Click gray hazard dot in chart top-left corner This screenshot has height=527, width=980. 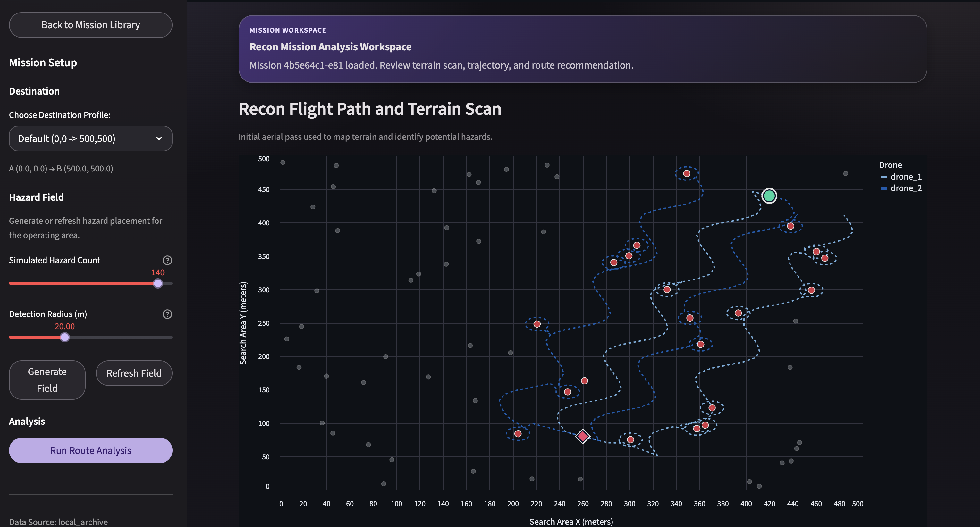[x=283, y=162]
